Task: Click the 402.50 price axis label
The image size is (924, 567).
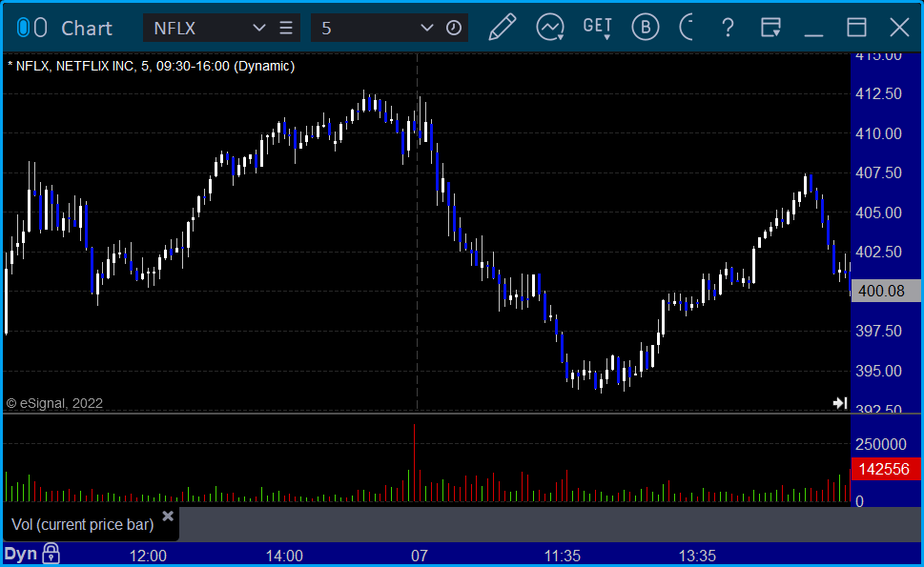Action: [878, 252]
